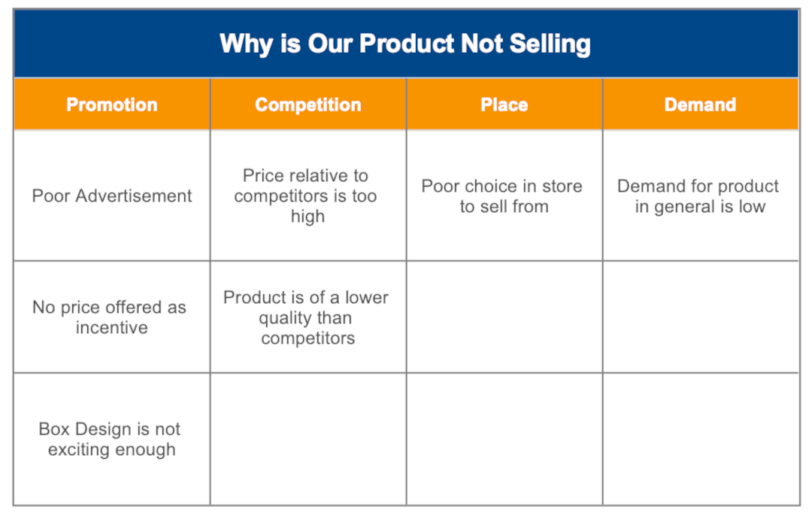Select the Competition column header
This screenshot has height=516, width=812.
pyautogui.click(x=308, y=105)
